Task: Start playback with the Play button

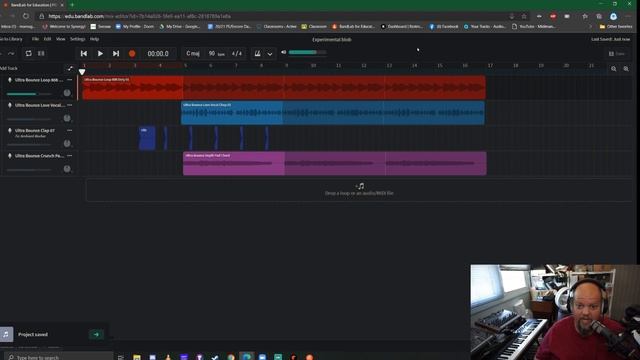Action: pyautogui.click(x=100, y=53)
